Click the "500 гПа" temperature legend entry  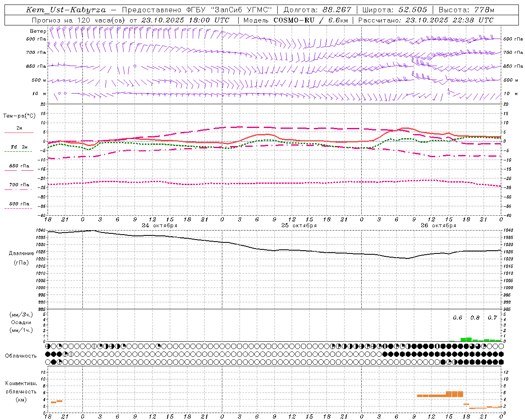(19, 204)
